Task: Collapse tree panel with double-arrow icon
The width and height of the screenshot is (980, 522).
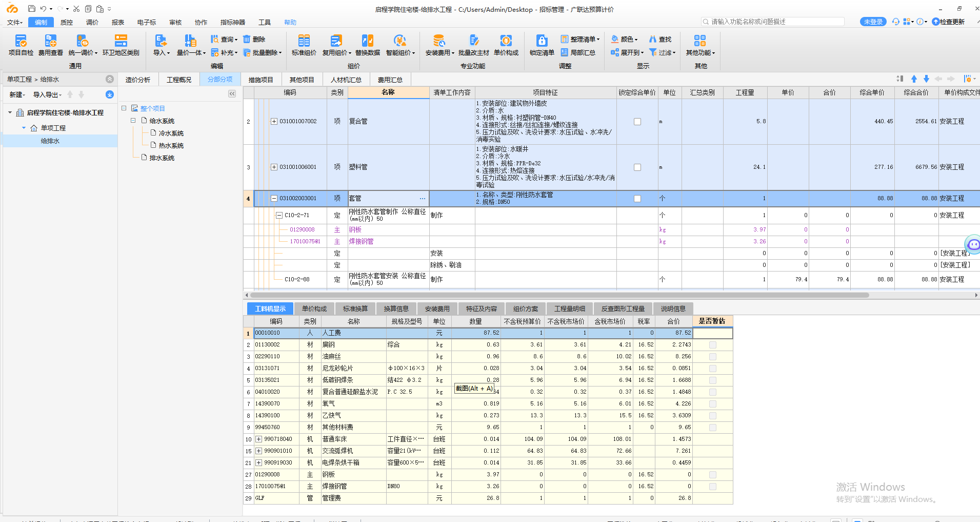Action: (x=232, y=93)
